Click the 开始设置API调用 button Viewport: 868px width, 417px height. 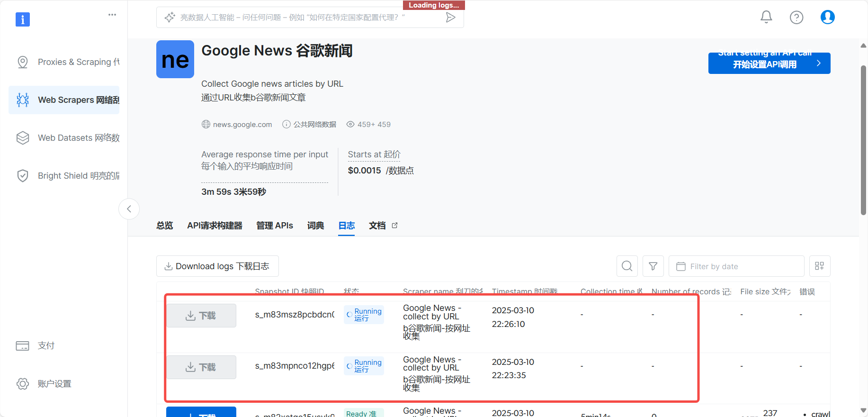tap(769, 63)
